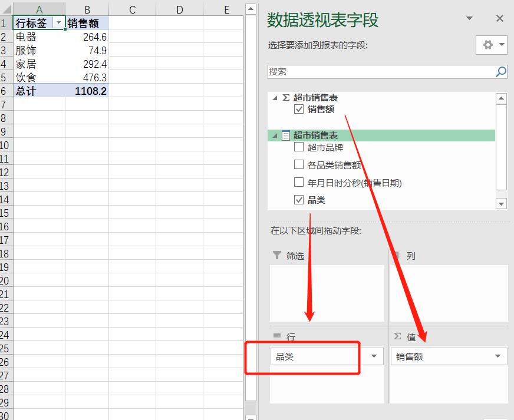
Task: Select the 总计 value cell showing 1108.2
Action: point(91,91)
